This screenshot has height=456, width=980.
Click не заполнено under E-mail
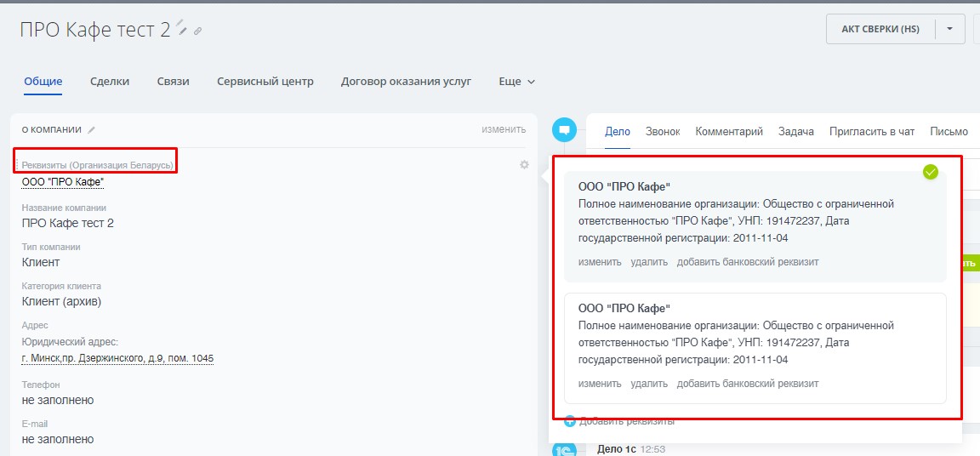click(58, 439)
